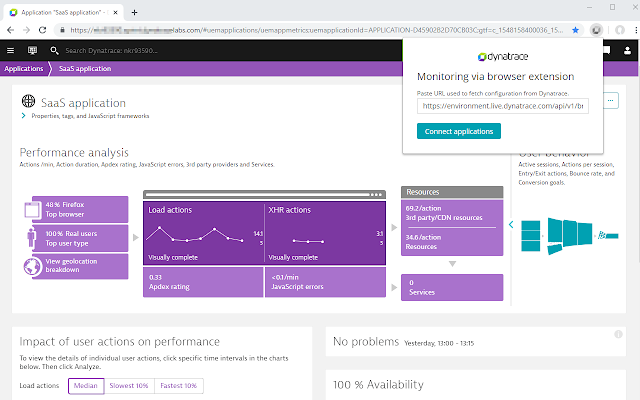Reload the current page
Screen dimensions: 640x400
(42, 30)
